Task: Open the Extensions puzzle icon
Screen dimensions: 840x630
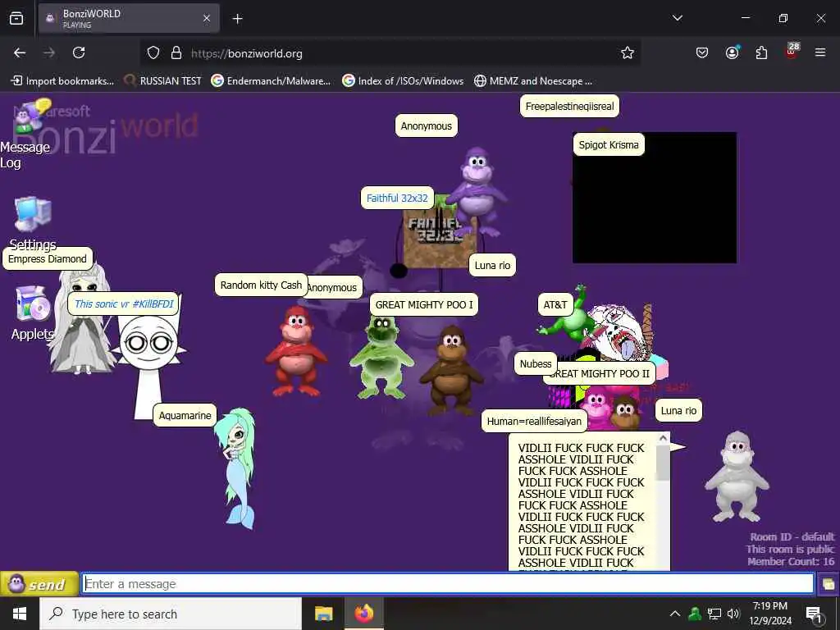Action: [x=761, y=52]
